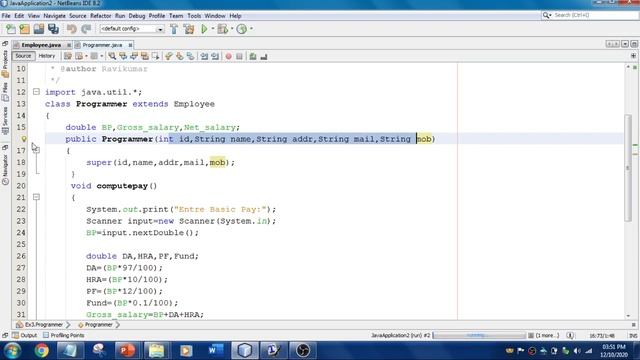Click the Search (Ctrl+I) field
The image size is (640, 360).
[x=590, y=15]
